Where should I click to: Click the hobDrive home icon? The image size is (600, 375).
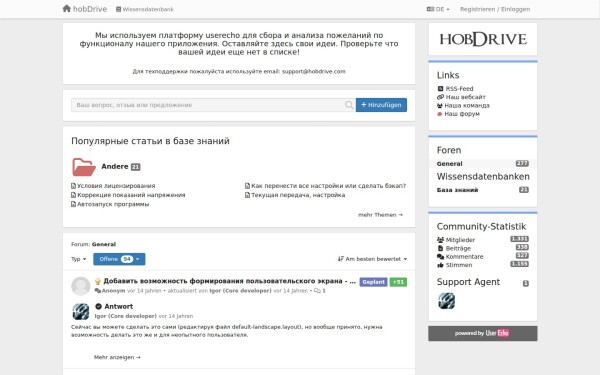pyautogui.click(x=67, y=8)
